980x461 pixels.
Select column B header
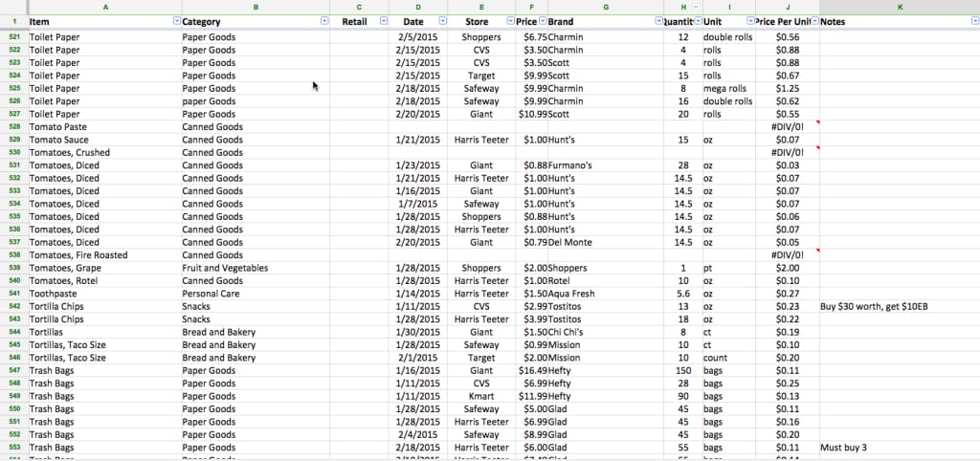[256, 7]
